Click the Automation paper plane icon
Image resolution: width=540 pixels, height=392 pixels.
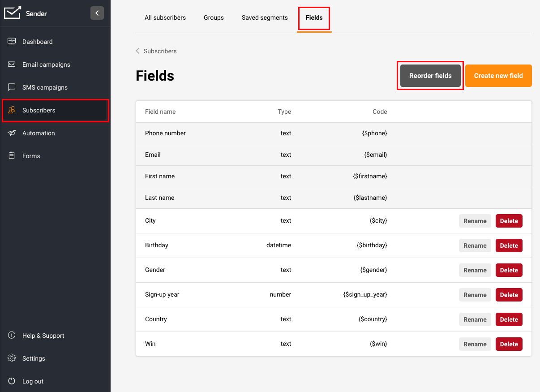pyautogui.click(x=12, y=133)
